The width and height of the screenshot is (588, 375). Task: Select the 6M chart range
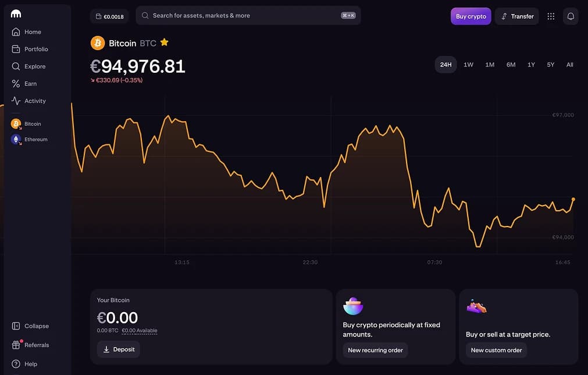[511, 65]
